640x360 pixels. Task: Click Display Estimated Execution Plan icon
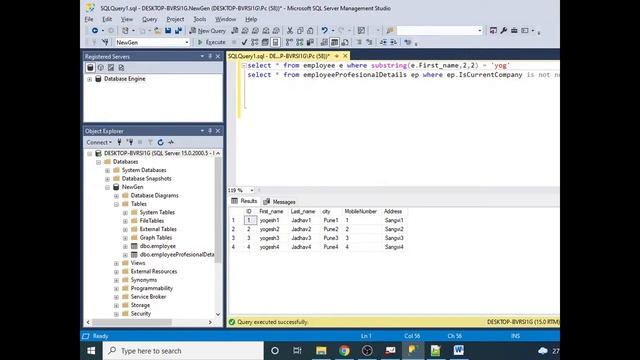(254, 42)
